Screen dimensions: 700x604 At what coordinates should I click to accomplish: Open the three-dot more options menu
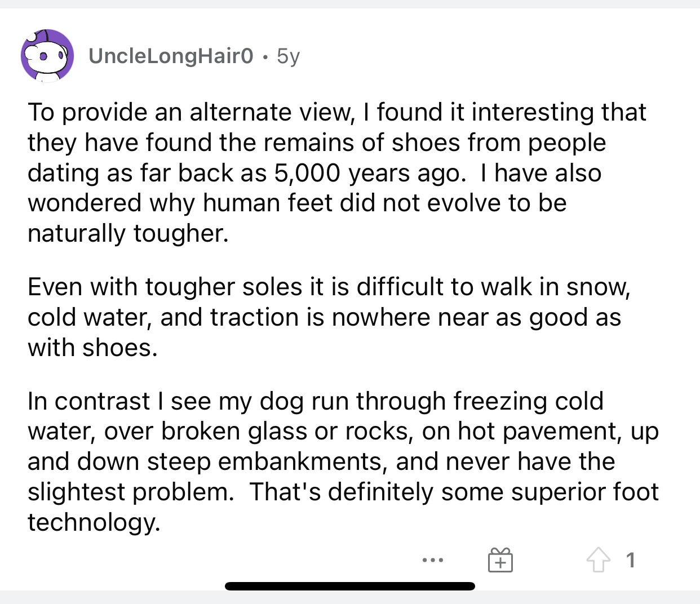point(433,560)
